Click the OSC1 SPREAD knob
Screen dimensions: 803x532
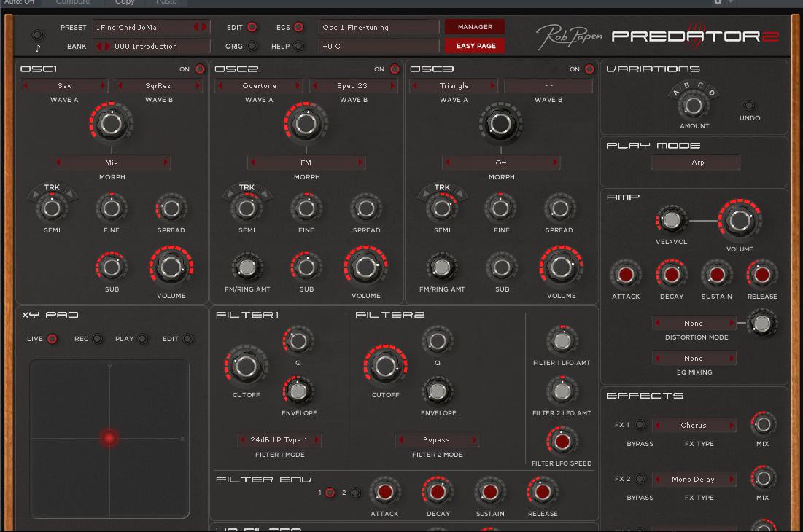(x=171, y=208)
